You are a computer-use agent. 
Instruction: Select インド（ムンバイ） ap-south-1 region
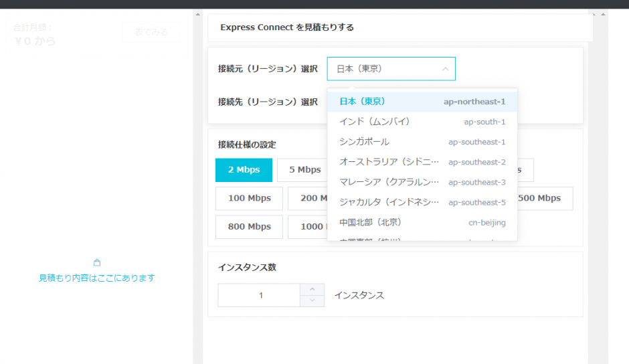coord(422,122)
